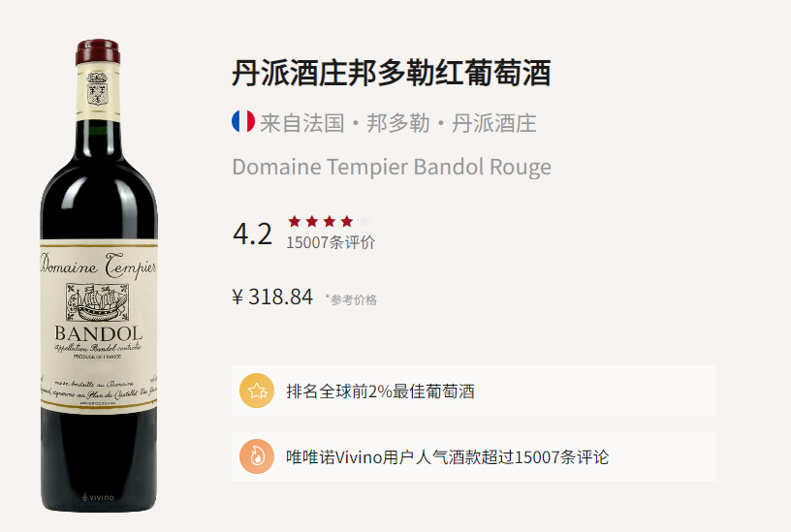
Task: Open the 来自法国 country link
Action: pos(302,123)
